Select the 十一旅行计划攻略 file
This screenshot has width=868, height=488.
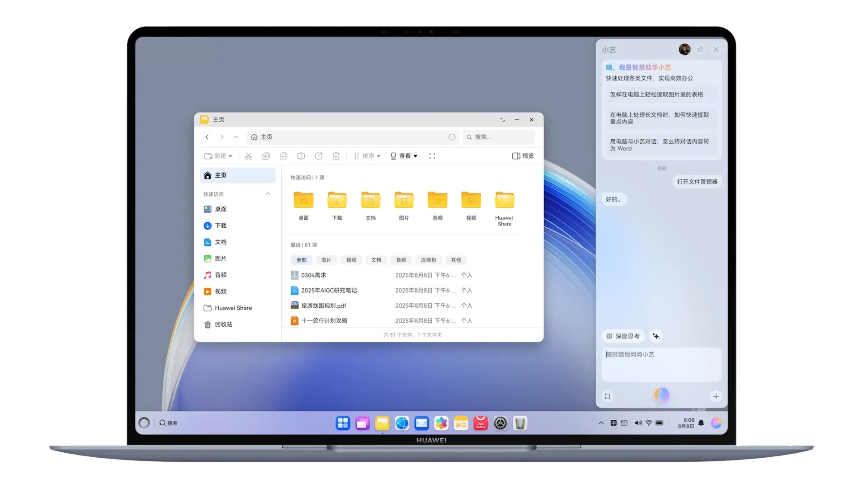(382, 320)
